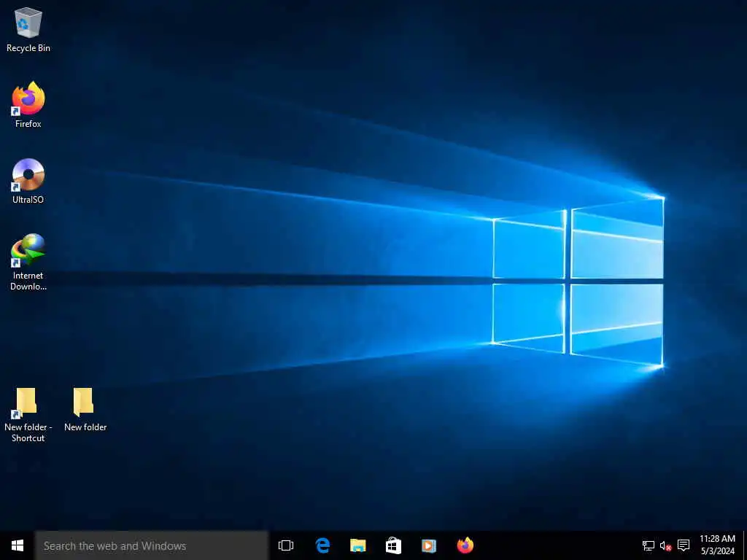This screenshot has width=747, height=560.
Task: Open the muted volume tray icon
Action: (x=665, y=545)
